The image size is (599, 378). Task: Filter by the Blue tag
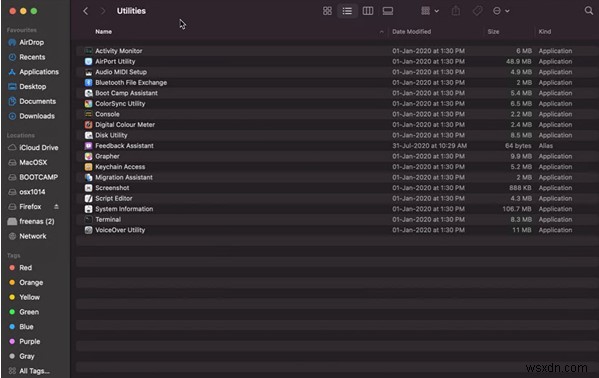click(x=26, y=327)
